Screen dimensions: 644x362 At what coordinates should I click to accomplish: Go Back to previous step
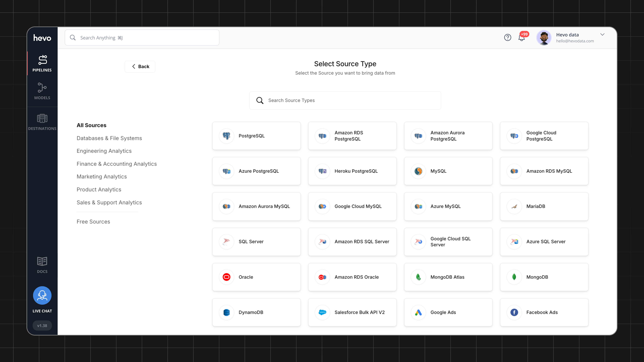(140, 67)
